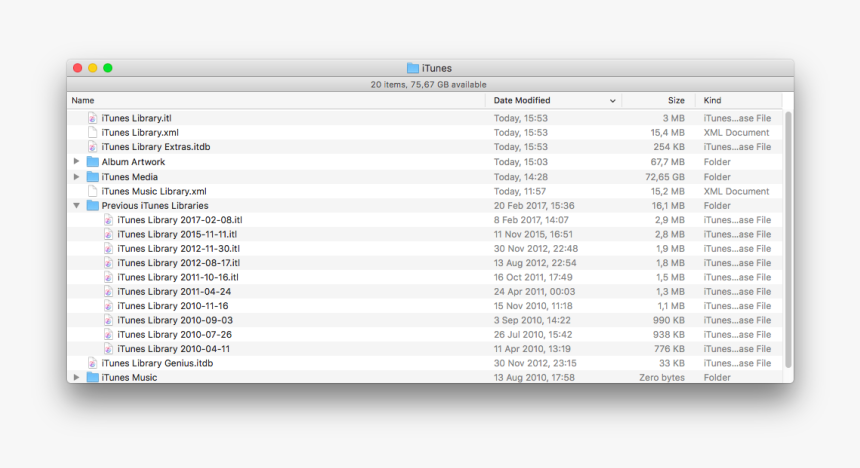860x468 pixels.
Task: Click the iTunes Library 2010-09-03 file icon
Action: (109, 320)
